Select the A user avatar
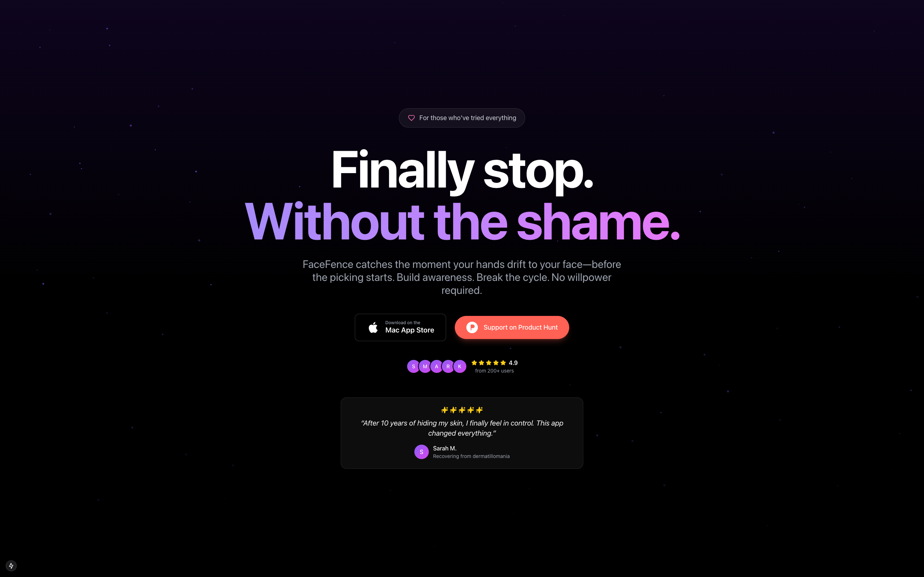Screen dimensions: 924x577 click(x=436, y=366)
